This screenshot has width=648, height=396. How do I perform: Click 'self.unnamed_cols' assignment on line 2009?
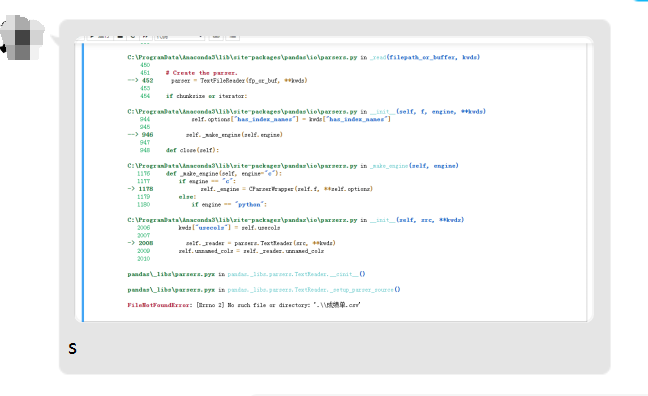coord(251,251)
